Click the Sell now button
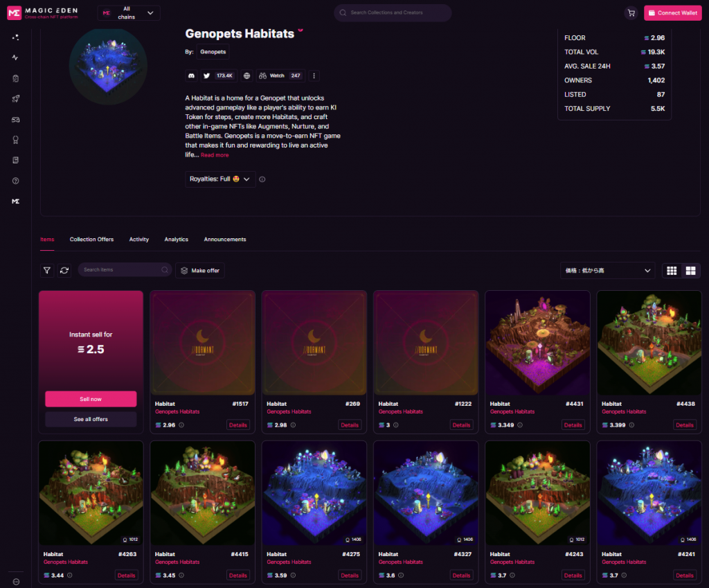The height and width of the screenshot is (588, 709). [x=91, y=399]
